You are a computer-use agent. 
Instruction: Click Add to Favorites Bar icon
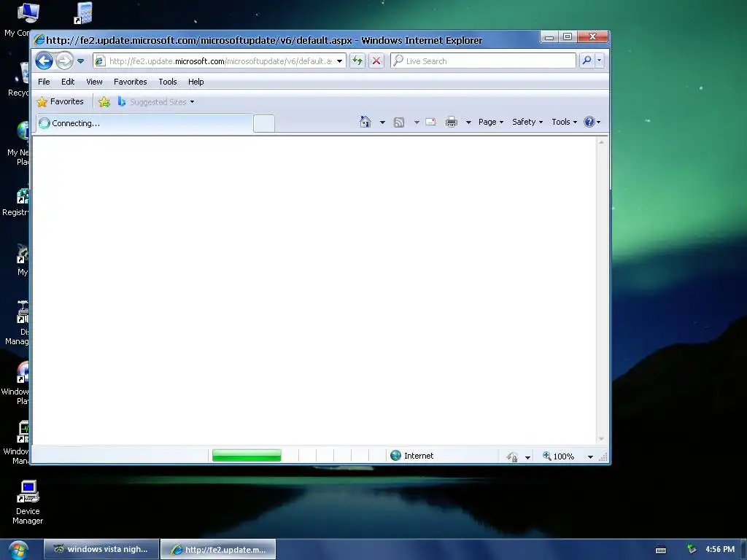coord(104,101)
